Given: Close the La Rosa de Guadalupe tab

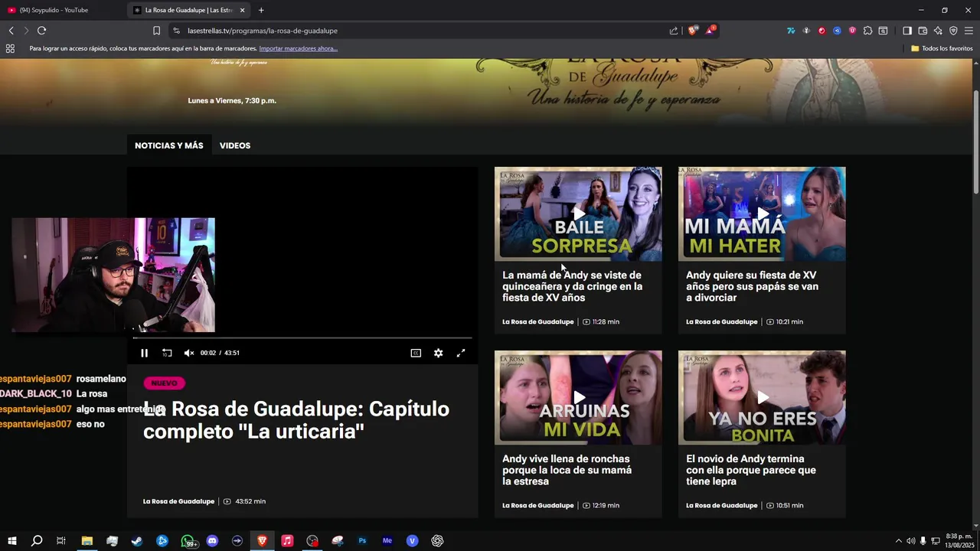Looking at the screenshot, I should pos(243,10).
